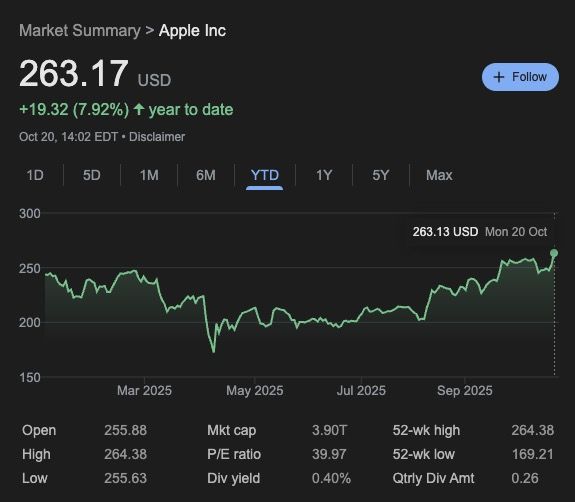Select the 6M time range tab

[x=206, y=175]
